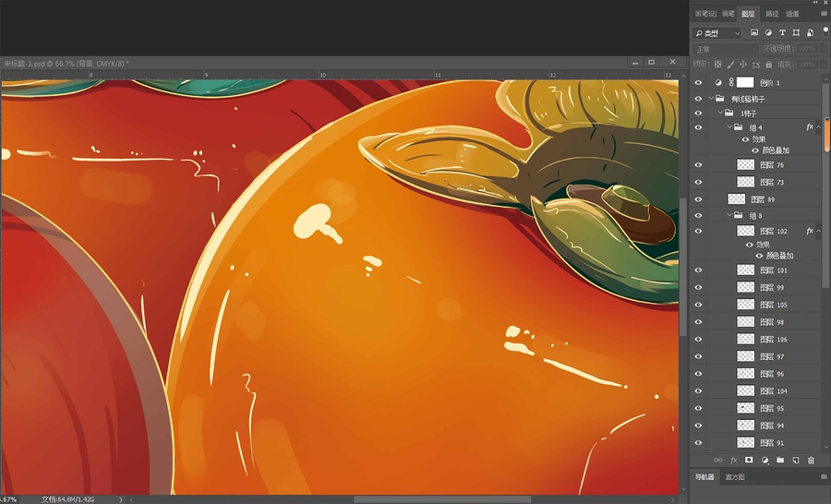Image resolution: width=831 pixels, height=504 pixels.
Task: Toggle the layer filtering switch
Action: (x=825, y=31)
